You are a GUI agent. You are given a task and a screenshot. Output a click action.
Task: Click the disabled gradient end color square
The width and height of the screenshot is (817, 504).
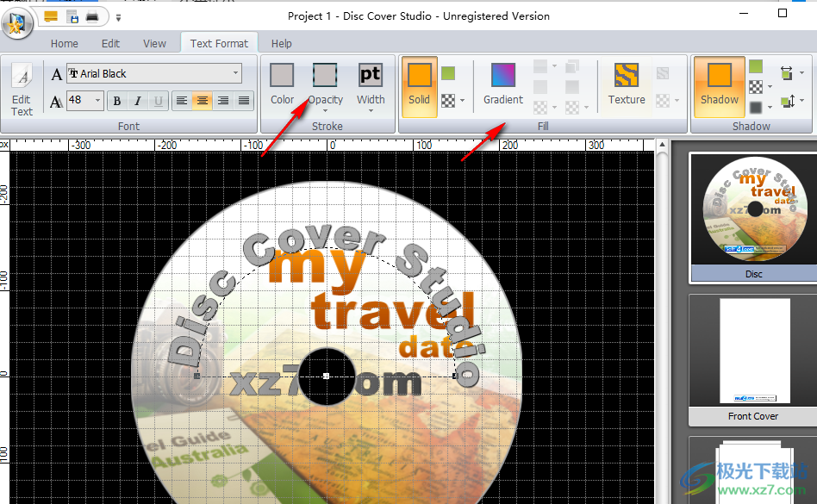(x=572, y=87)
